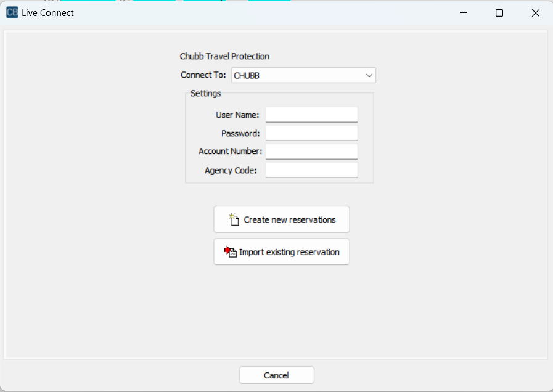The width and height of the screenshot is (553, 392).
Task: Click the red arrow import reservation icon
Action: (x=230, y=251)
